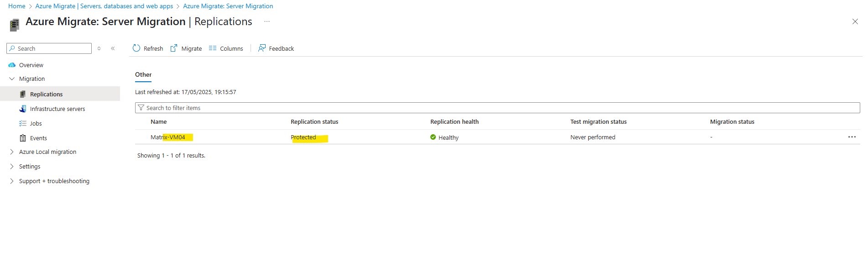Focus the Search to filter items box
This screenshot has height=258, width=868.
[497, 108]
